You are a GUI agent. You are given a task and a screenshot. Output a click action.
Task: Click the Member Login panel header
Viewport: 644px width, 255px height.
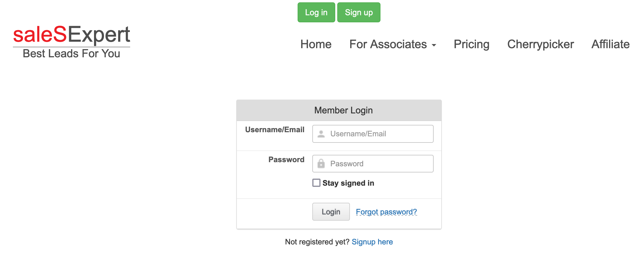coord(343,110)
